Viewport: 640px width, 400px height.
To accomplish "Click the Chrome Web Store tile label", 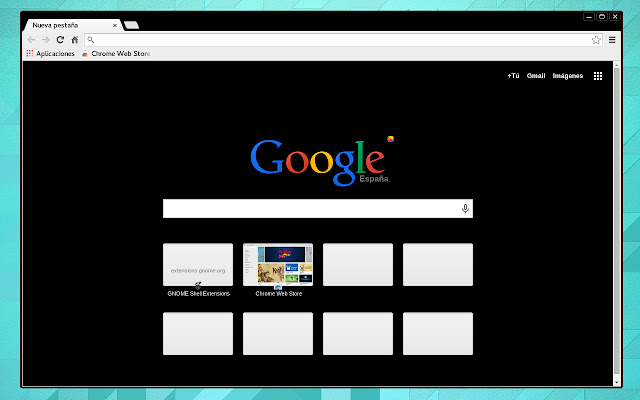I will tap(278, 293).
